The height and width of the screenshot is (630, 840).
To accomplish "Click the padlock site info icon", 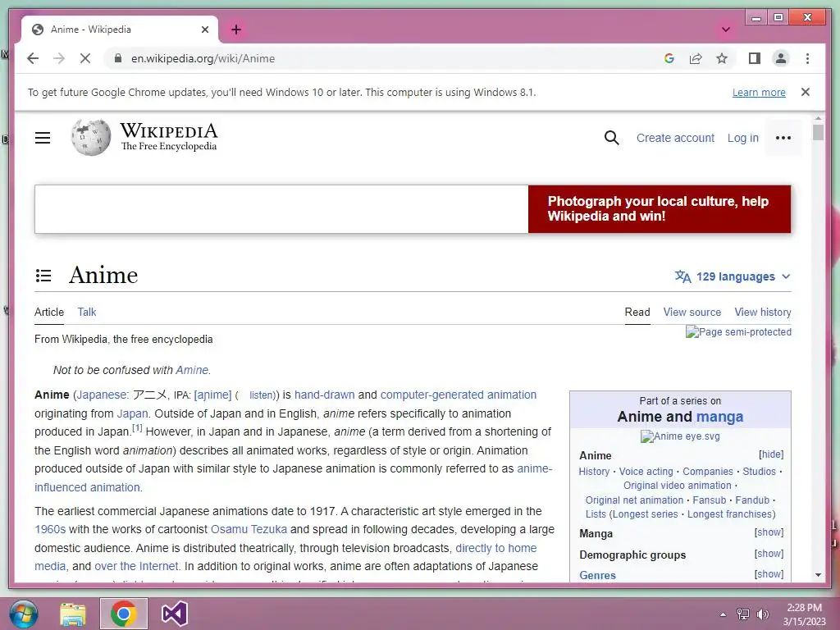I will 118,58.
